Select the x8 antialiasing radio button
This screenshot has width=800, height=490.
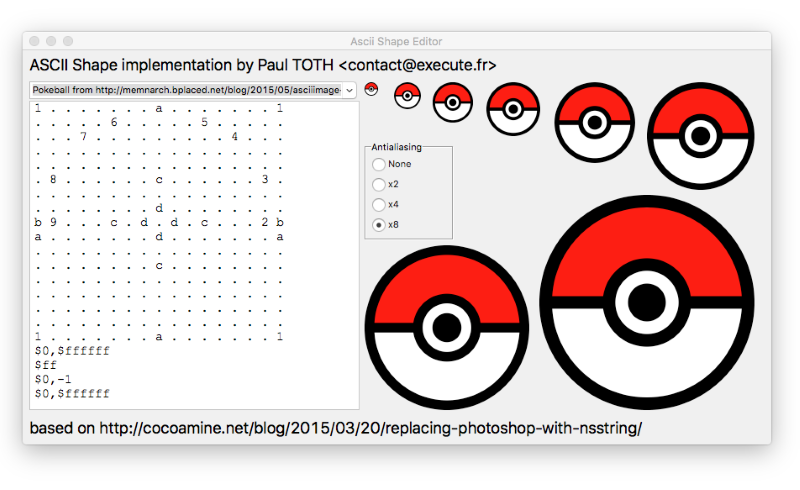click(379, 225)
